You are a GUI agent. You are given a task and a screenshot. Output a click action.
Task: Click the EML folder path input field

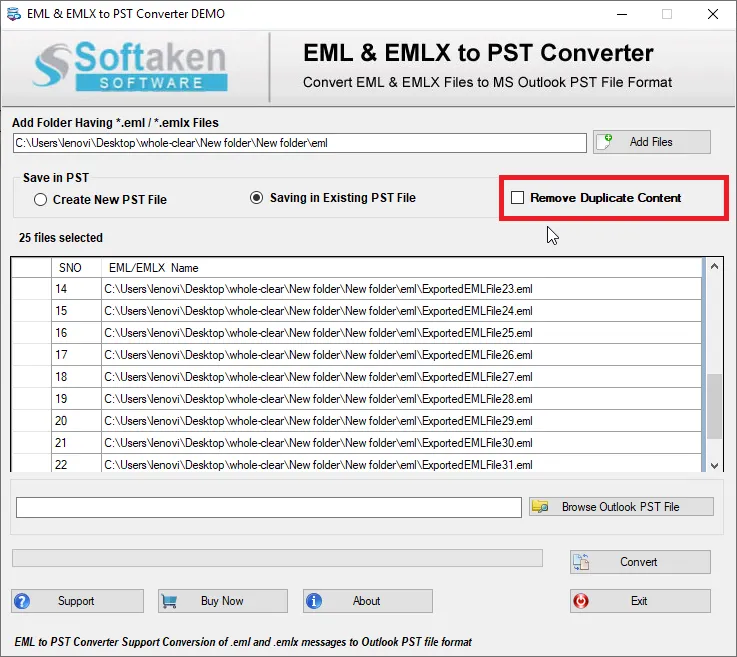click(300, 143)
